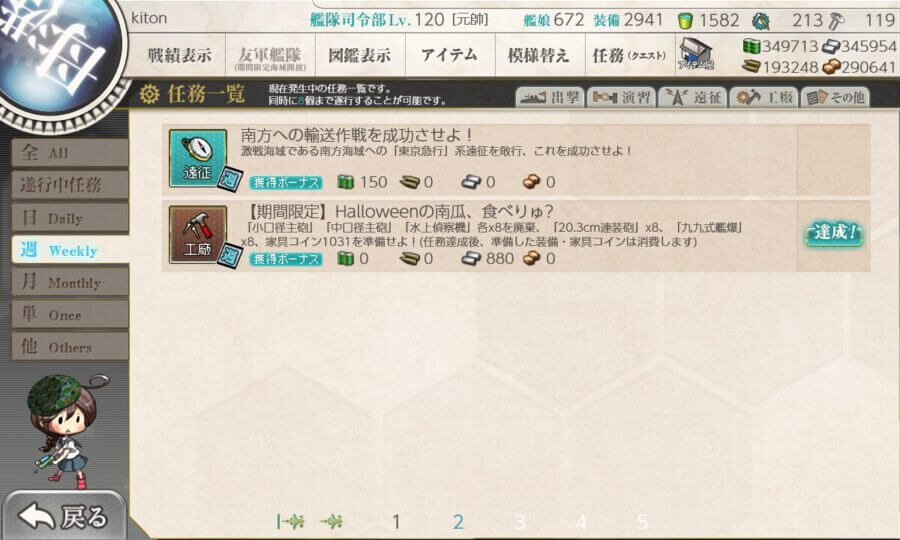
Task: Filter quests by 演習 exercise category
Action: click(622, 98)
